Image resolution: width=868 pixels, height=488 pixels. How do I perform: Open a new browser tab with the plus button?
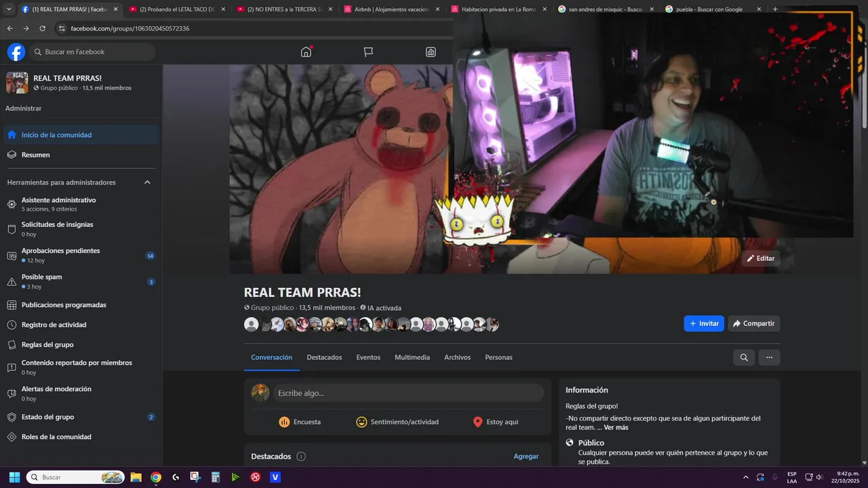coord(775,9)
